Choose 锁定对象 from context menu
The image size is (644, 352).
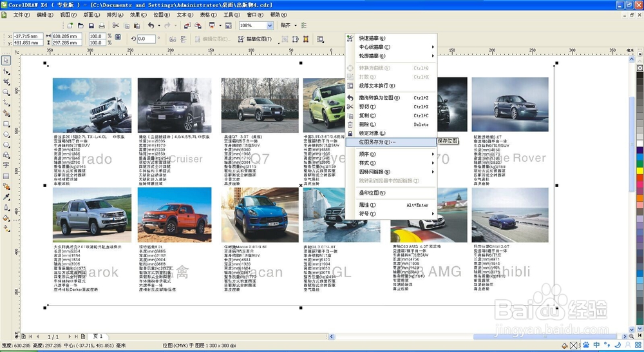click(391, 133)
